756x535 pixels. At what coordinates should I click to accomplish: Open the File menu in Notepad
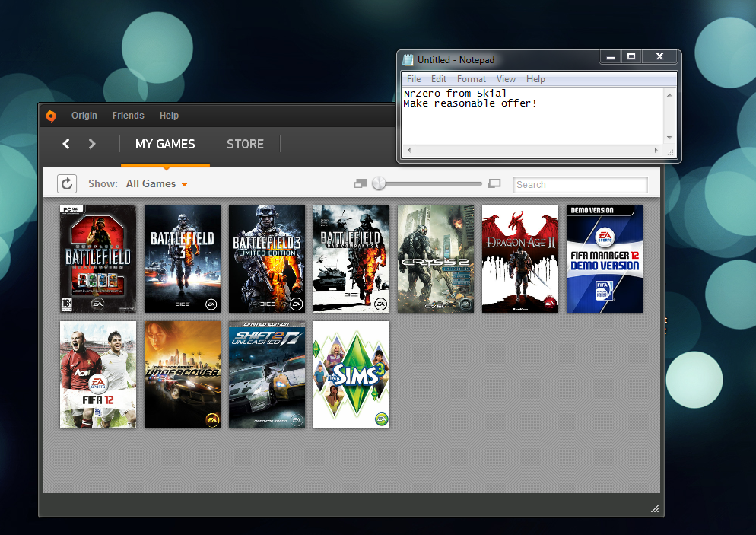tap(414, 79)
